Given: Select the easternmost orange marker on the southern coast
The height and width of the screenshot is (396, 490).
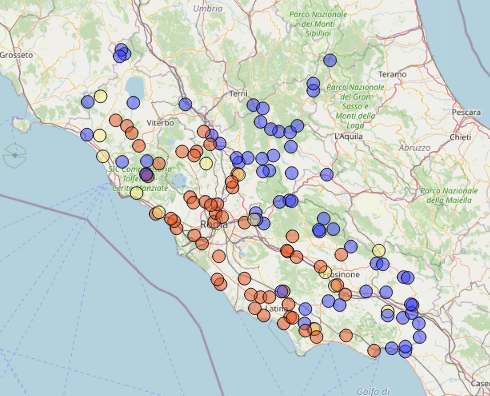Looking at the screenshot, I should point(374,351).
